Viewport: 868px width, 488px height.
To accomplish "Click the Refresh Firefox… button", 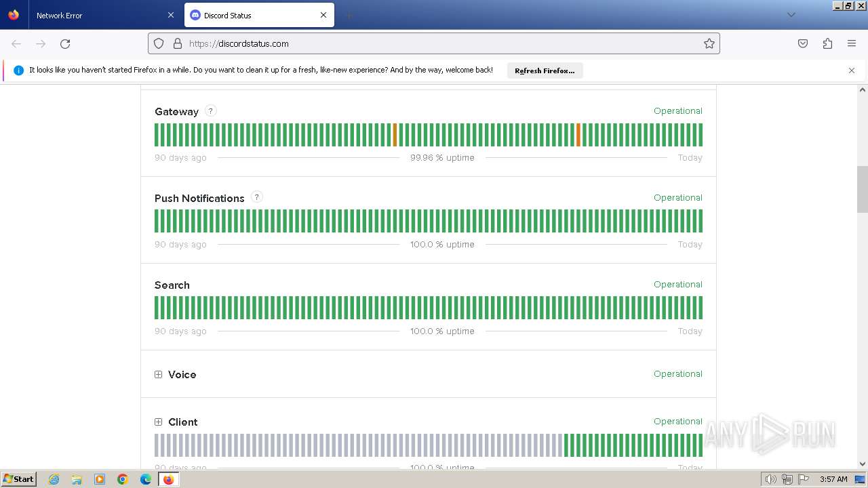I will pos(545,70).
